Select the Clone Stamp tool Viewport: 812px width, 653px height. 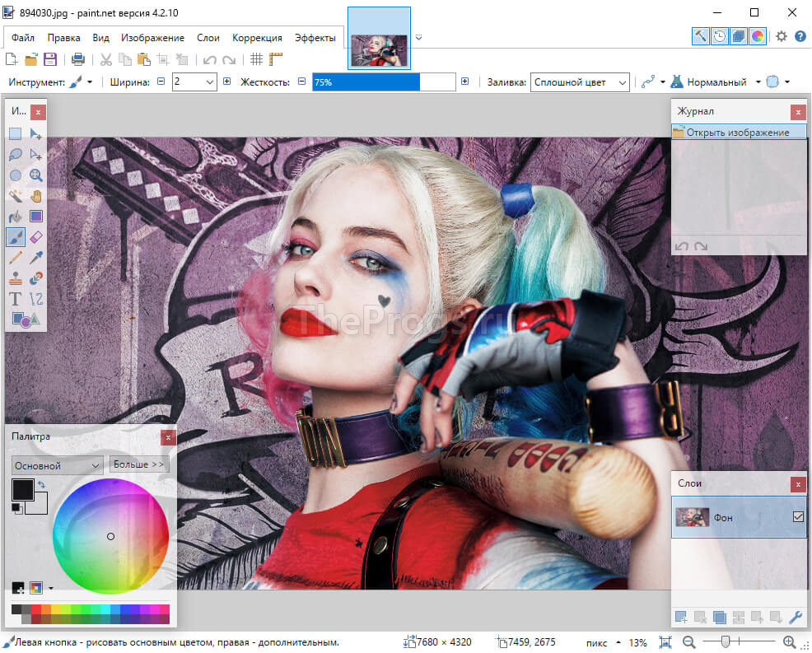click(16, 278)
